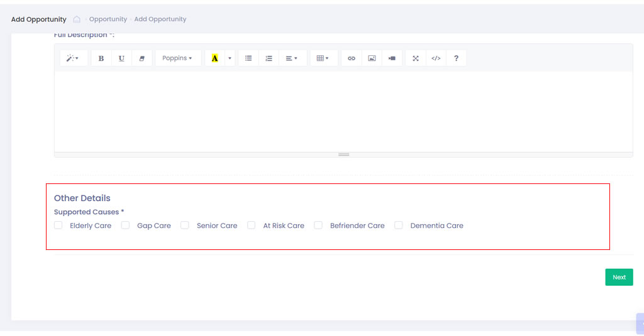
Task: Expand the paragraph alignment dropdown
Action: (292, 58)
